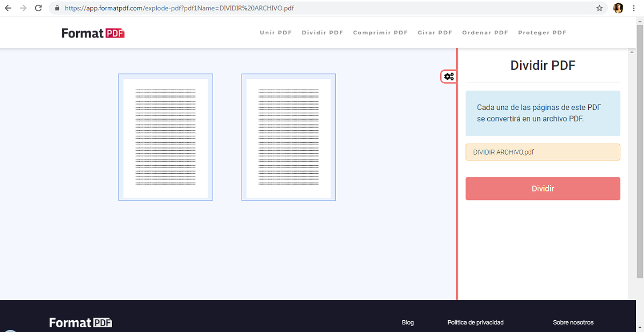
Task: Click the DIVIDIR ARCHIVO.pdf filename field
Action: coord(543,152)
